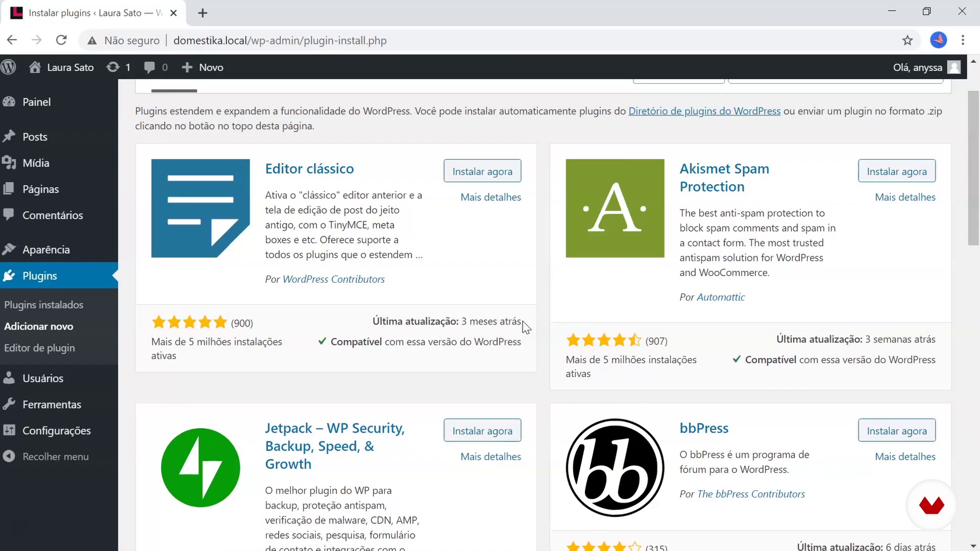
Task: Select Adicionar novo submenu item
Action: tap(39, 326)
